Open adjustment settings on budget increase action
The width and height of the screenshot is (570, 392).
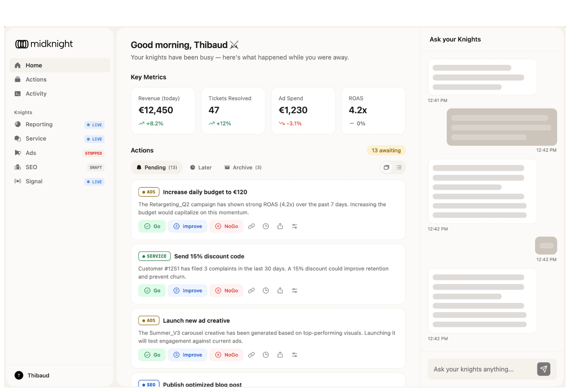294,226
